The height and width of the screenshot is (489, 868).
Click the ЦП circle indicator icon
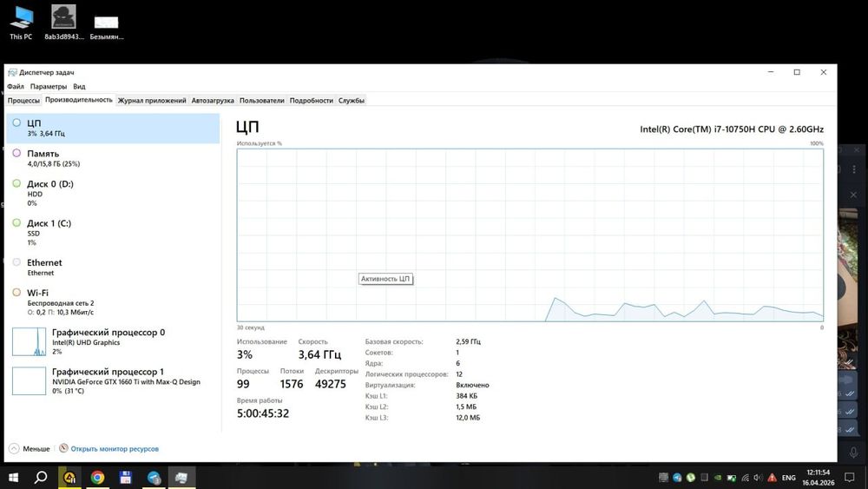[x=16, y=122]
